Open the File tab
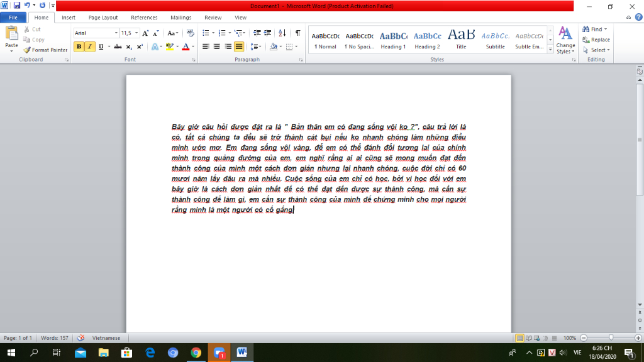This screenshot has width=644, height=362. [13, 18]
